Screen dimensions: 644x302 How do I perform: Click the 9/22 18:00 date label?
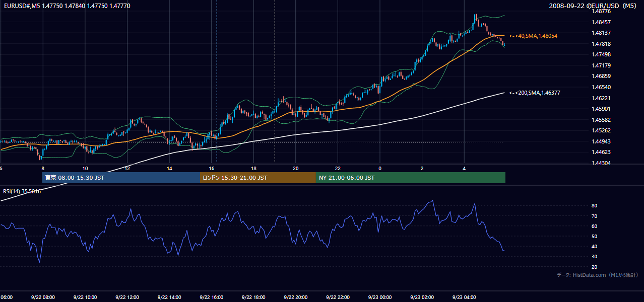click(x=253, y=297)
